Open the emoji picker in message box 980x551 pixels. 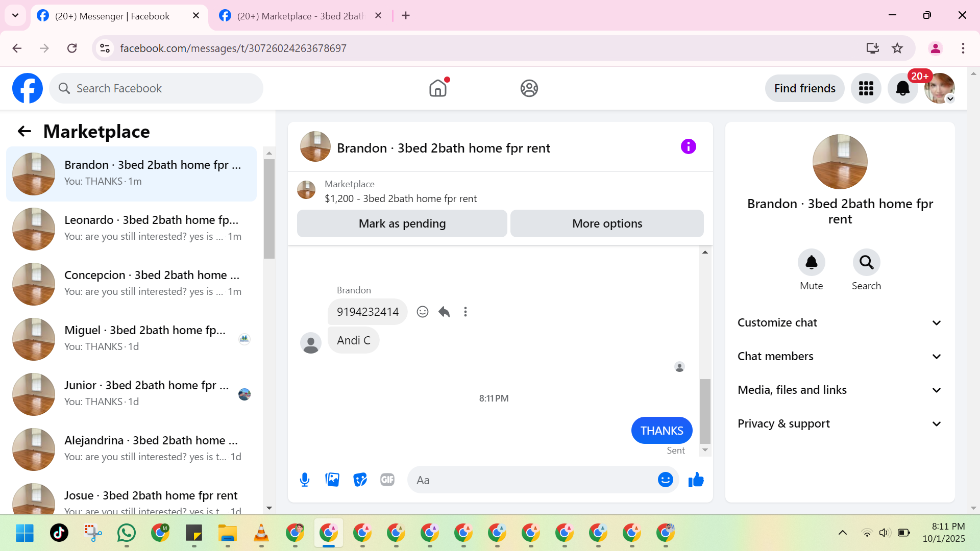[666, 480]
